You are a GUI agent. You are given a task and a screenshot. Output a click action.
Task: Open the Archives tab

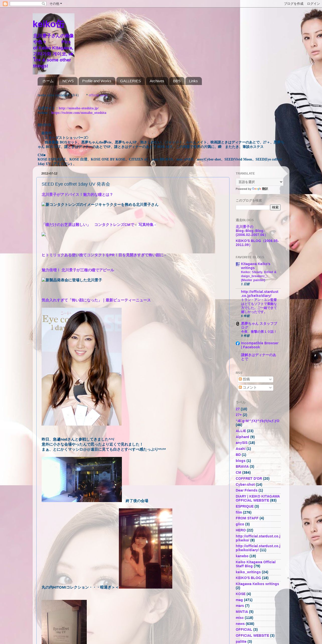pos(157,81)
